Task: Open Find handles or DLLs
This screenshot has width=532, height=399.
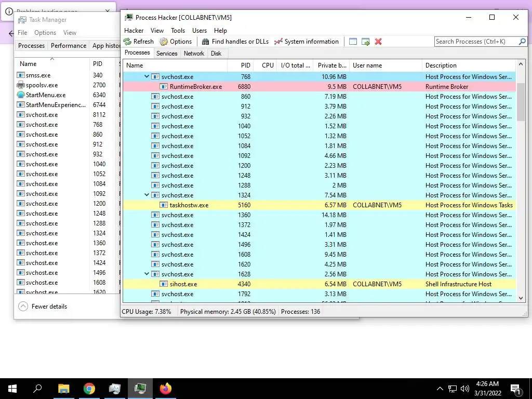Action: [235, 42]
